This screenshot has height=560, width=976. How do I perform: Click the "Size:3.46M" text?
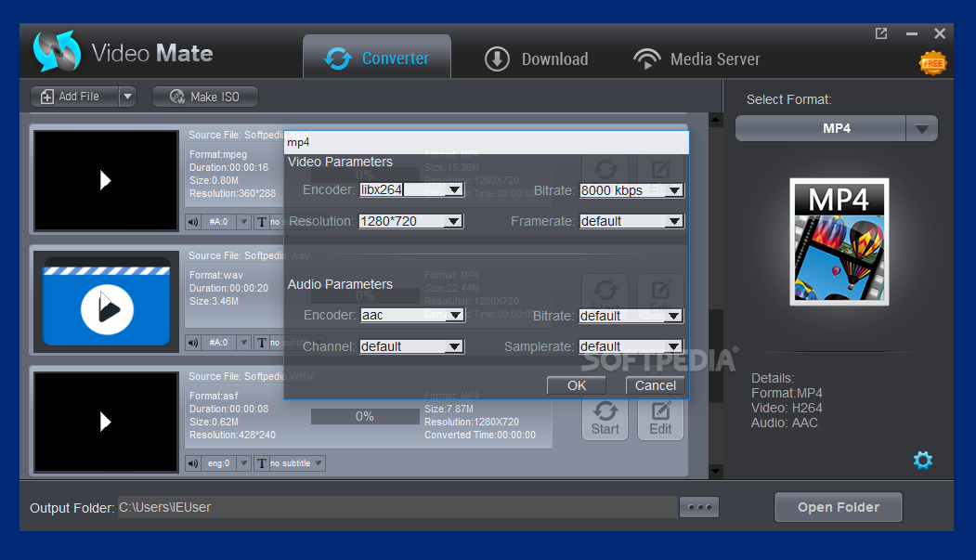(215, 301)
